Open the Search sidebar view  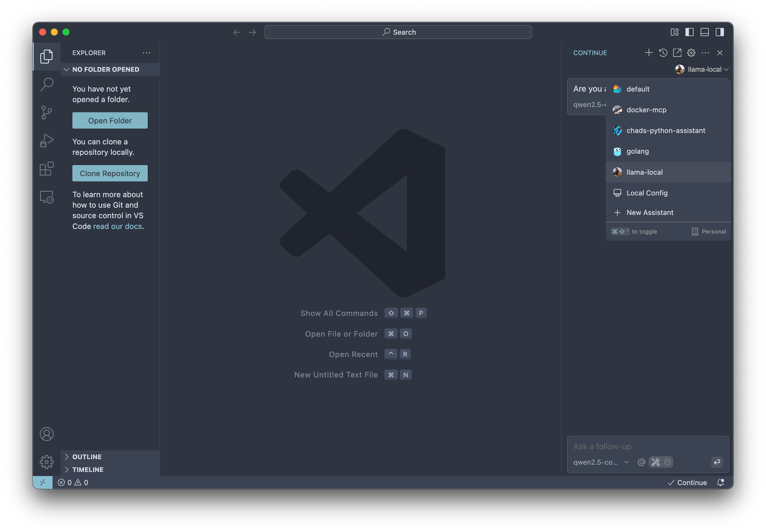46,84
